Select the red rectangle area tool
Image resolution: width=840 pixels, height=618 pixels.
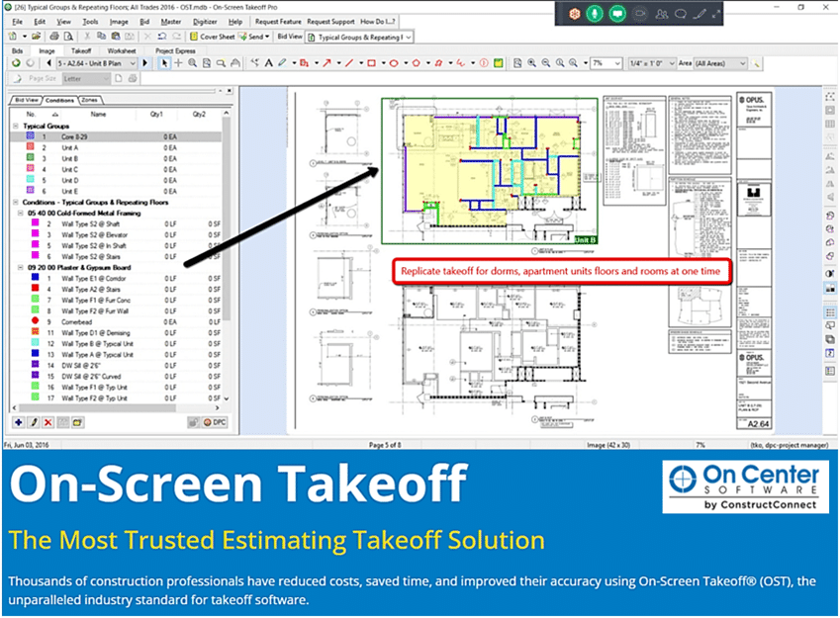371,63
